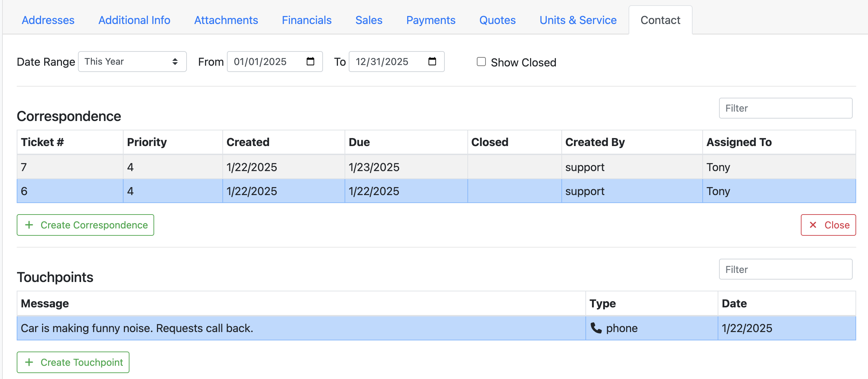Open the calendar picker in the From date field
Viewport: 868px width, 379px height.
(x=311, y=62)
